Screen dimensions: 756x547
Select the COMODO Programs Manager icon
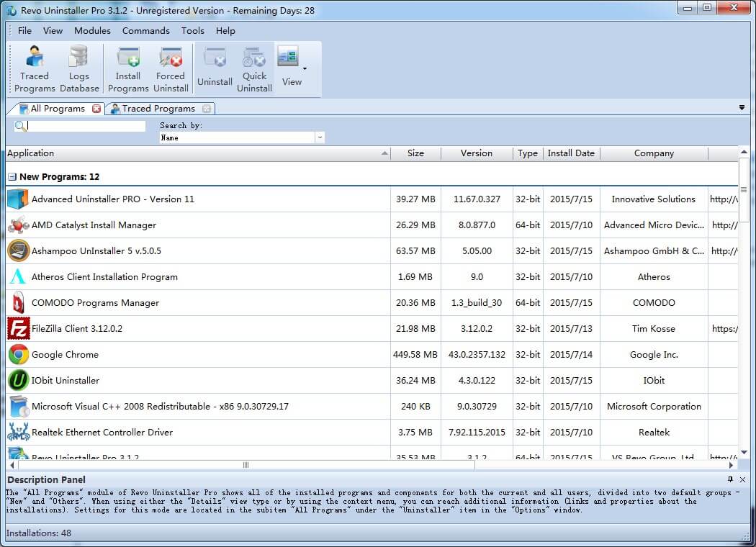click(18, 303)
